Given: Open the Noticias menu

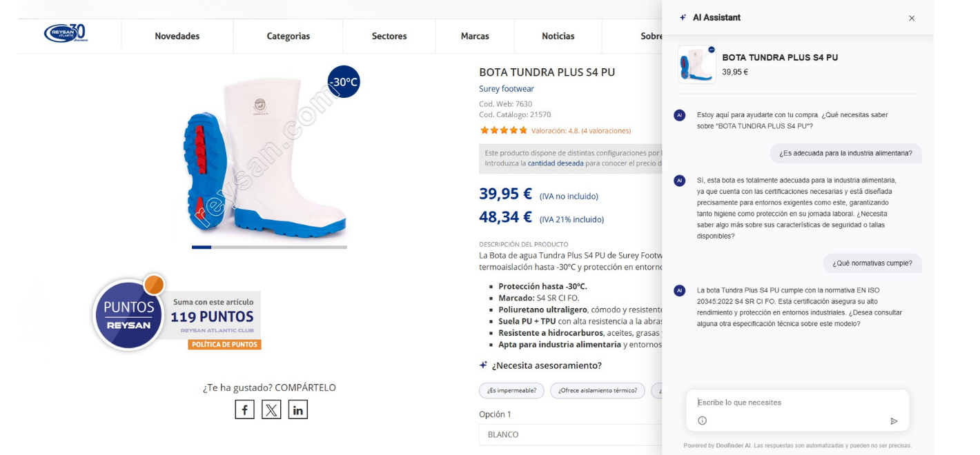Looking at the screenshot, I should [558, 36].
